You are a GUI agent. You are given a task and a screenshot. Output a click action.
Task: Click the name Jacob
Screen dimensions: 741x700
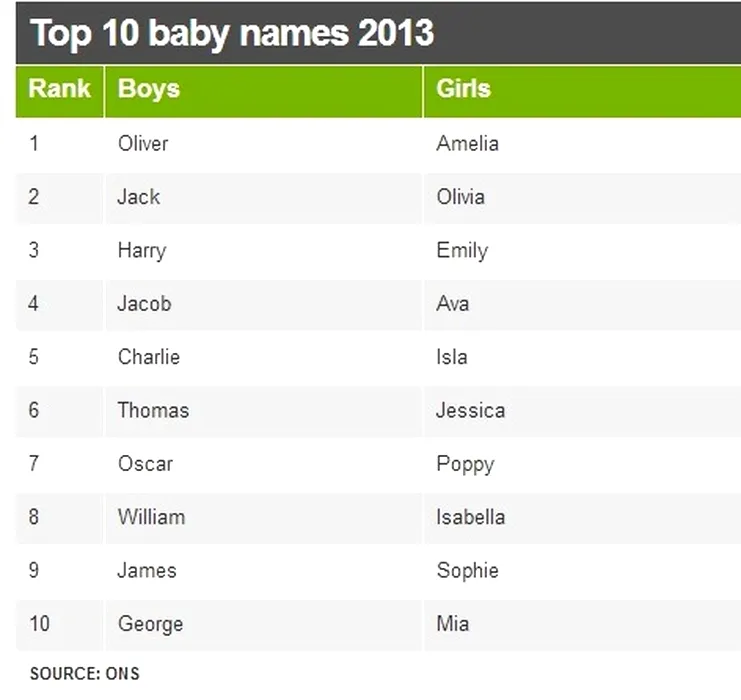(x=144, y=303)
